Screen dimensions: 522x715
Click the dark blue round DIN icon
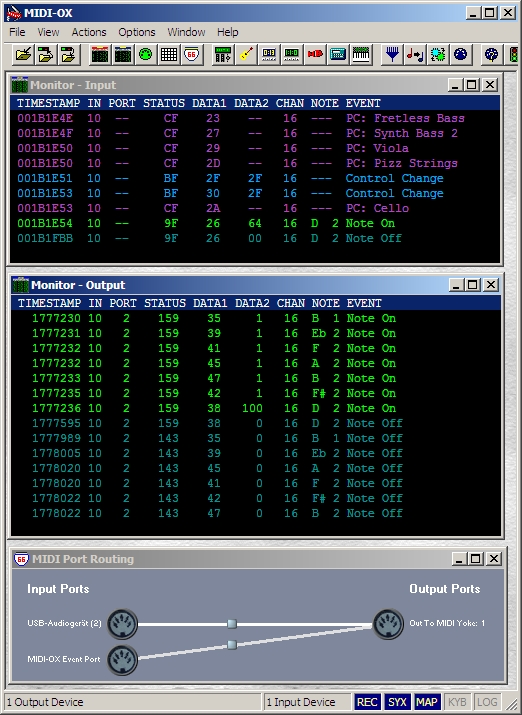point(460,55)
